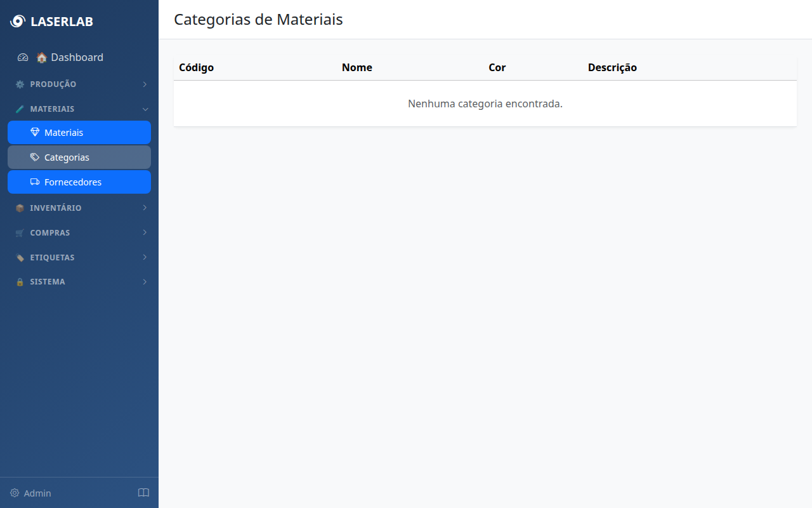
Task: Click the gear icon beside PRODUÇÃO
Action: [x=19, y=84]
